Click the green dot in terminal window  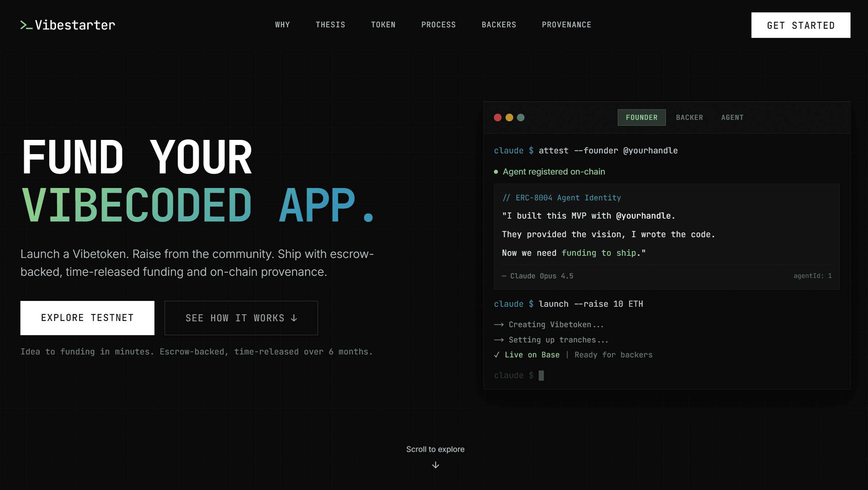(x=521, y=117)
